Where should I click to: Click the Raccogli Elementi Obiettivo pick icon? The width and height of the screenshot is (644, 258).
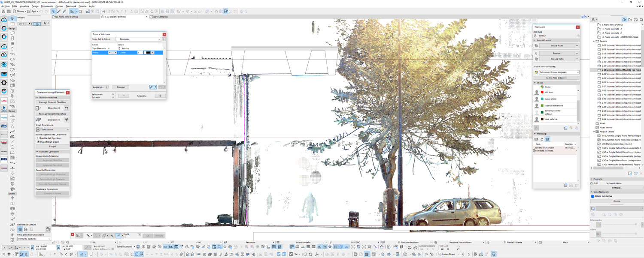tap(66, 108)
